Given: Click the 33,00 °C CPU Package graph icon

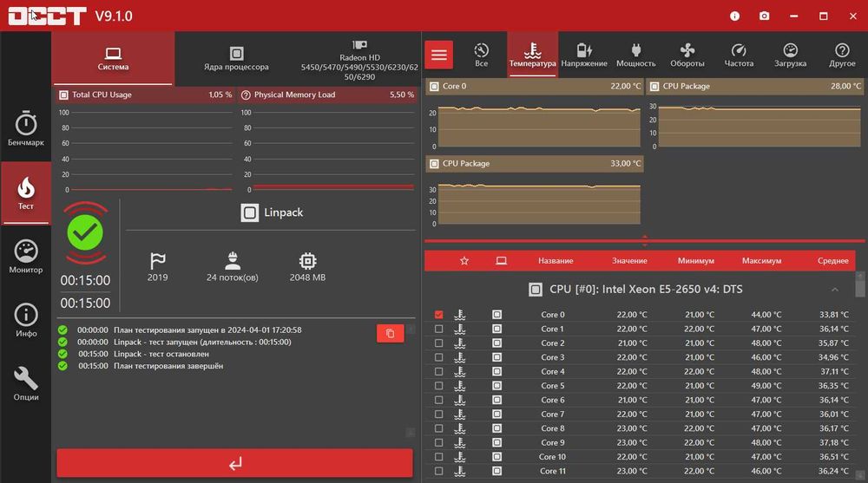Looking at the screenshot, I should tap(435, 164).
